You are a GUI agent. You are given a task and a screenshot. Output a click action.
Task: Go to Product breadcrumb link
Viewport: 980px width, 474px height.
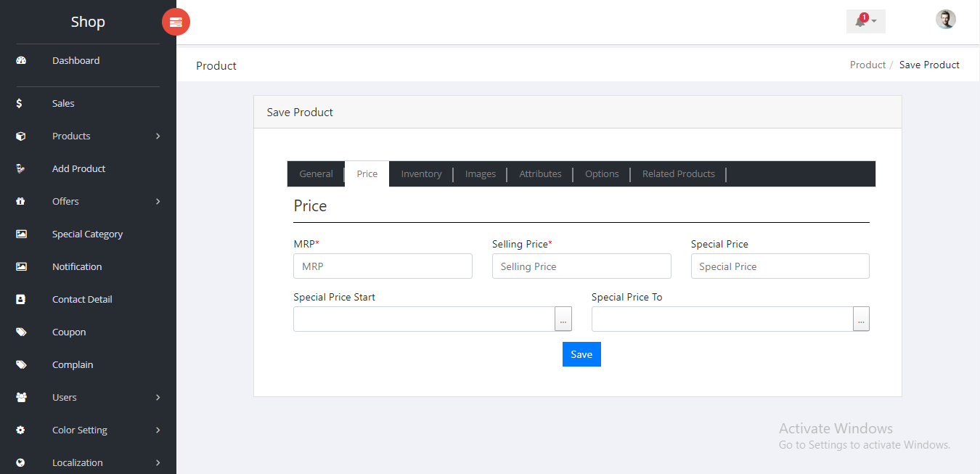pyautogui.click(x=867, y=65)
